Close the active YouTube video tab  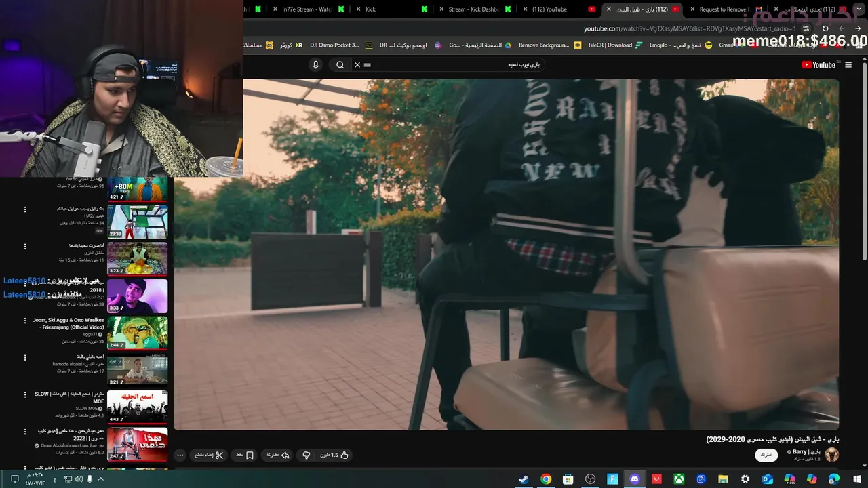(x=608, y=9)
